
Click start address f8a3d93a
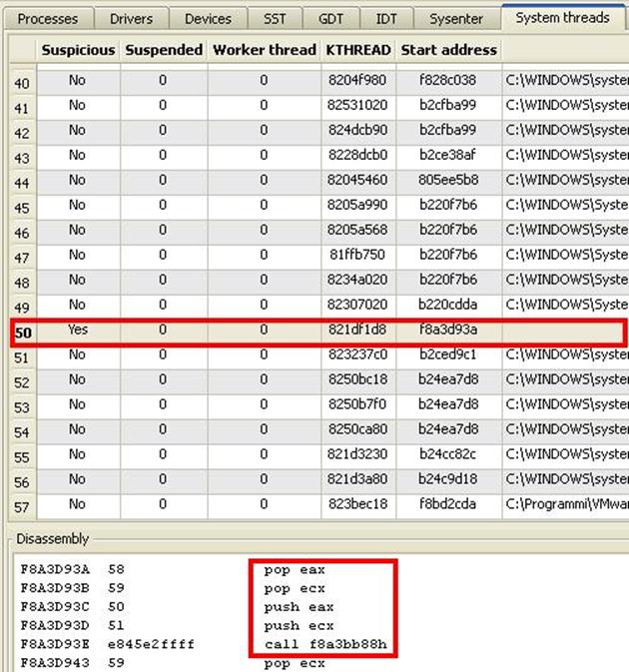point(447,330)
